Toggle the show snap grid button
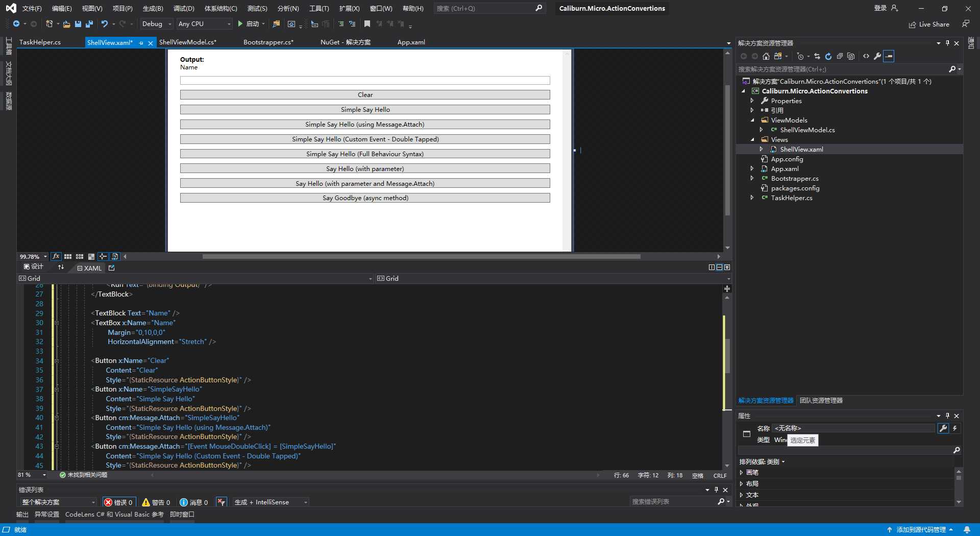 68,256
